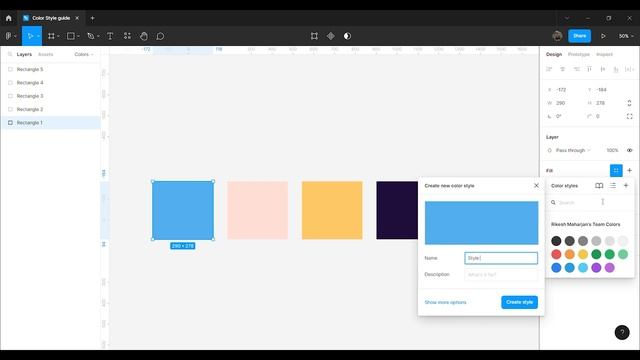The width and height of the screenshot is (640, 360).
Task: Open the team library book icon
Action: (x=599, y=186)
